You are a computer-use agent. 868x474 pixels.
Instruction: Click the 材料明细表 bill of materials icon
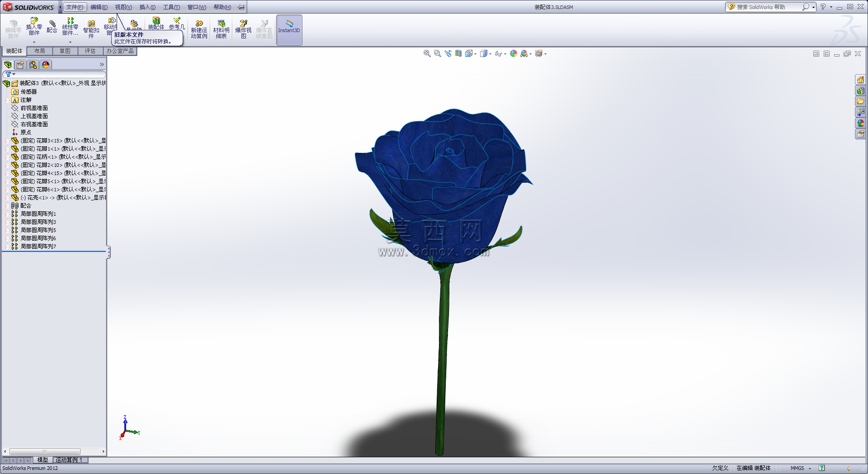(x=221, y=29)
